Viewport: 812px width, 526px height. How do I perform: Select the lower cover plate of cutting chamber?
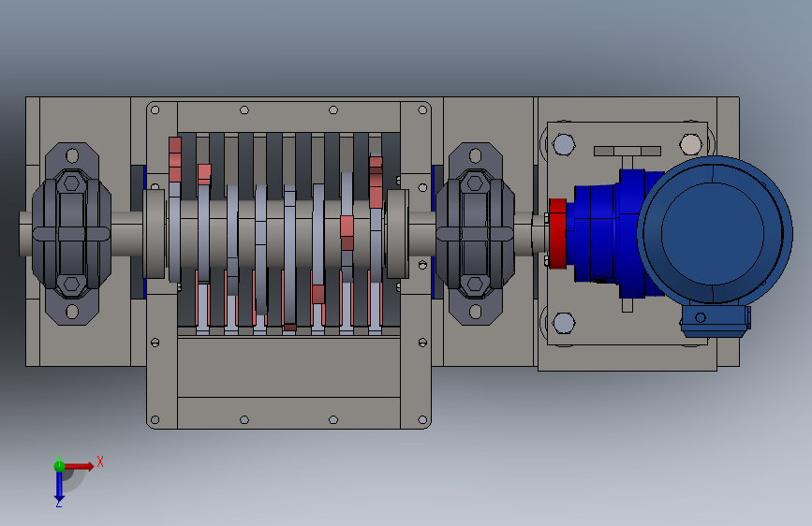[x=289, y=368]
